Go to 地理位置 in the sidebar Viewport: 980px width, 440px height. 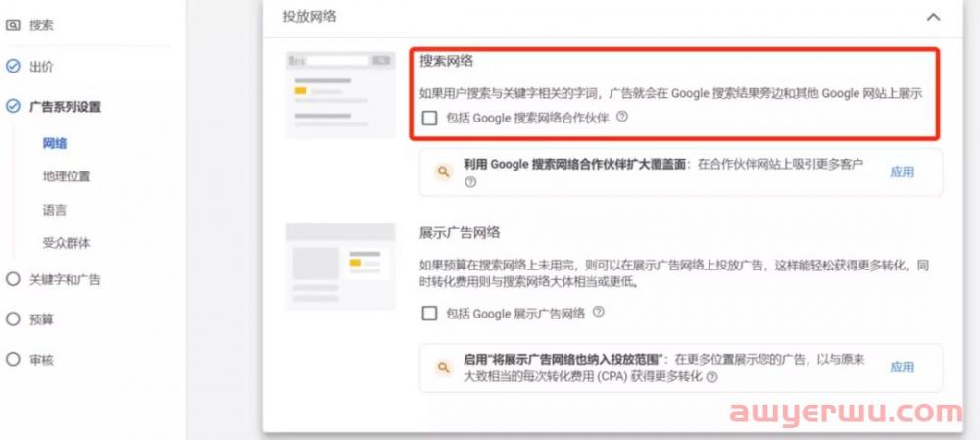[x=67, y=177]
